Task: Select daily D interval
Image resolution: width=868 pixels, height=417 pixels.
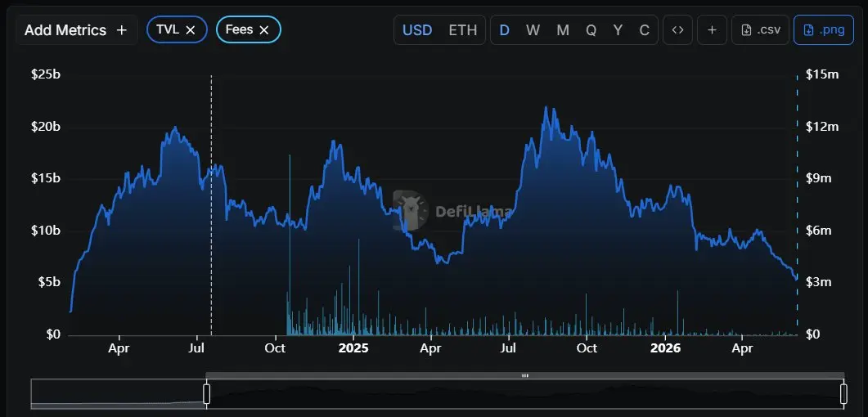Action: coord(504,30)
